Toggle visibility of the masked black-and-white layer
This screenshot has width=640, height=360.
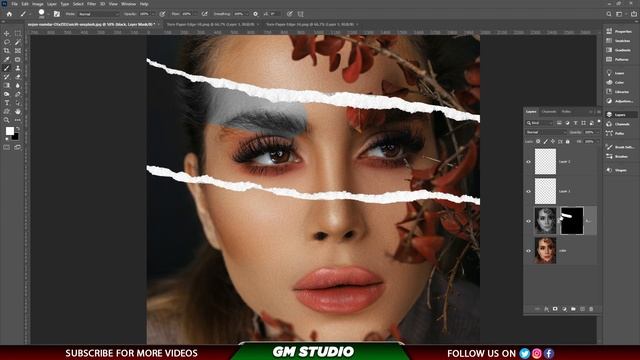(529, 221)
